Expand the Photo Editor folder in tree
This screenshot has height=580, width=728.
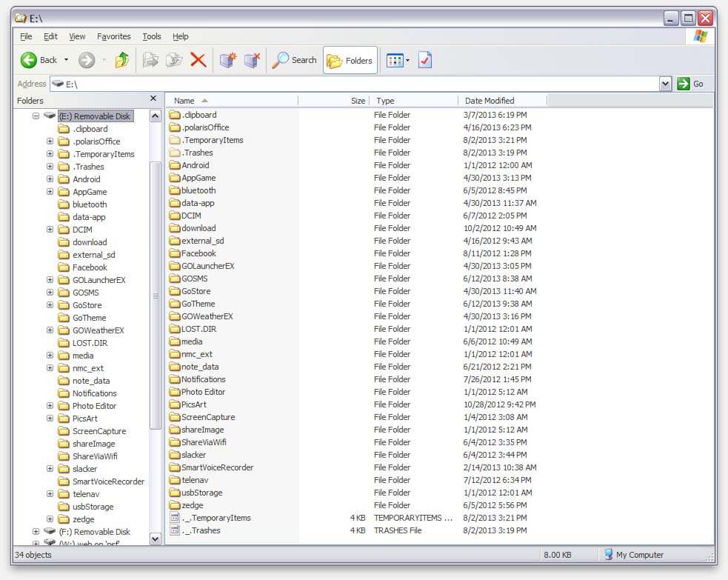tap(50, 405)
